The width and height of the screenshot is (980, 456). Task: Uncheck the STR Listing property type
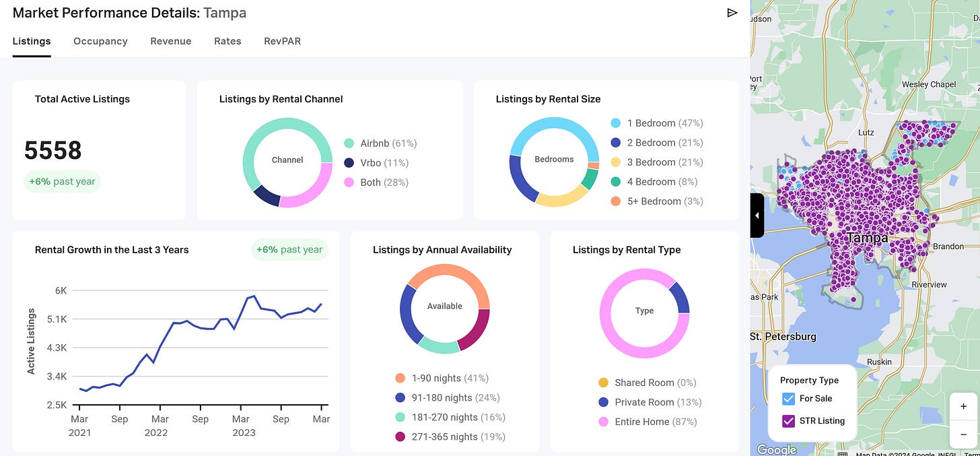tap(789, 421)
